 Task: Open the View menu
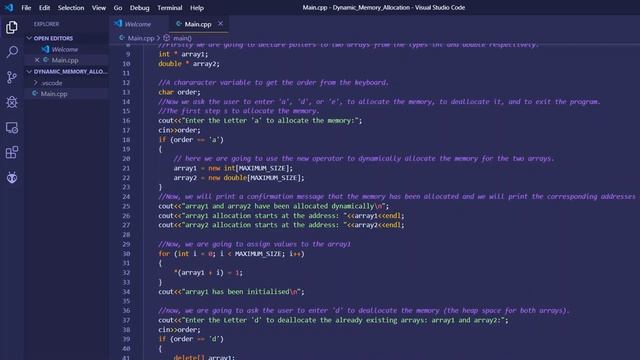[x=98, y=8]
